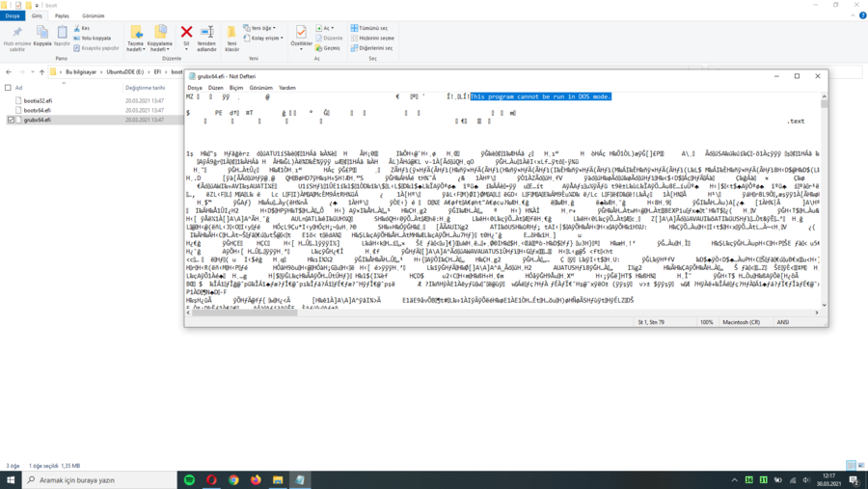This screenshot has width=868, height=489.
Task: Open notification center icon
Action: pos(854,480)
